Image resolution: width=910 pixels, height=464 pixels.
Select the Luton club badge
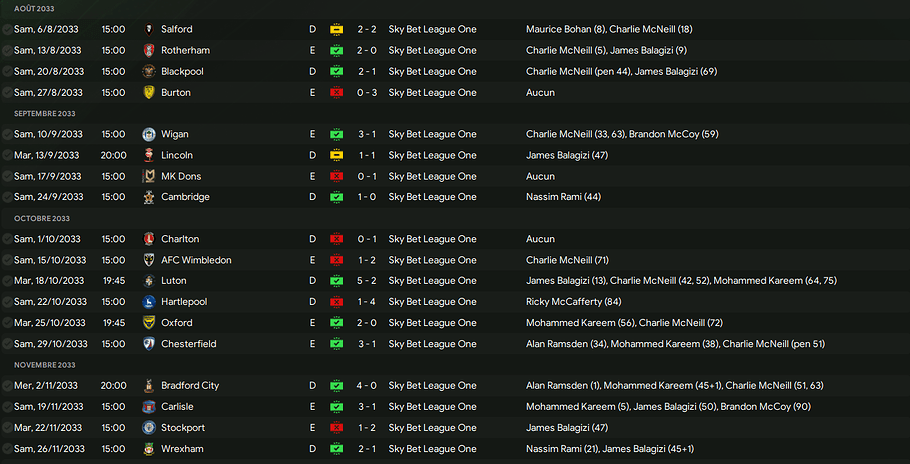[148, 281]
